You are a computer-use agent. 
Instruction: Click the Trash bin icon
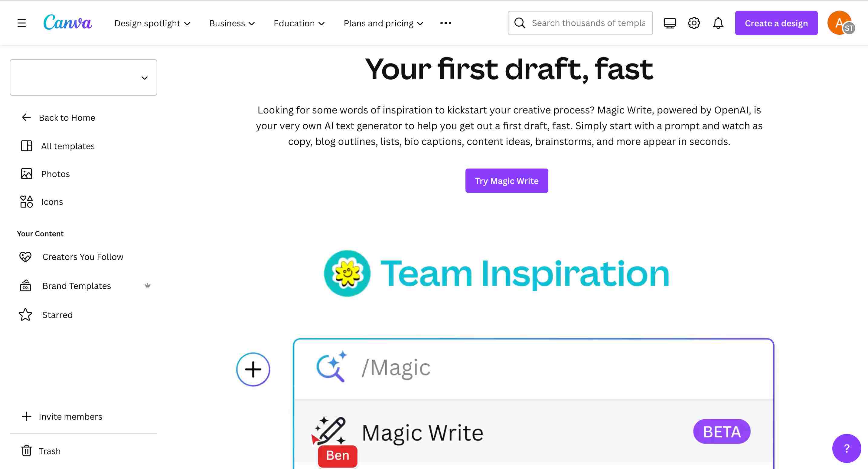[x=27, y=451]
